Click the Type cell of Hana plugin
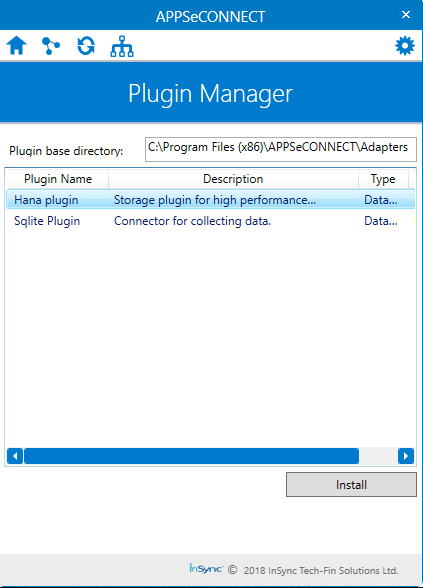 pos(381,200)
